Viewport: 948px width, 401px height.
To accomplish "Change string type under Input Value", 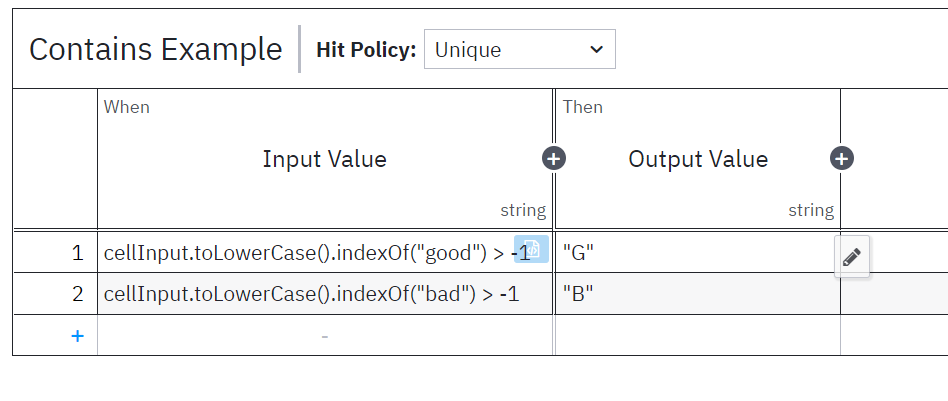I will [x=523, y=210].
